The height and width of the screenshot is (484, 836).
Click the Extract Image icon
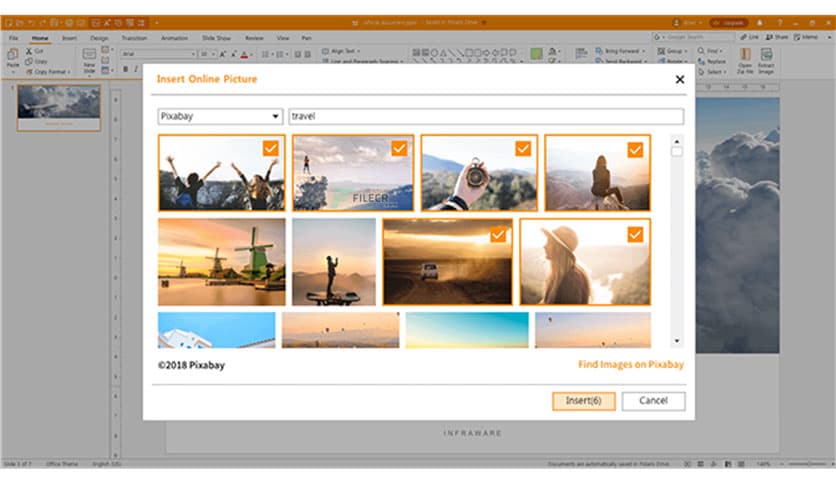[x=766, y=54]
